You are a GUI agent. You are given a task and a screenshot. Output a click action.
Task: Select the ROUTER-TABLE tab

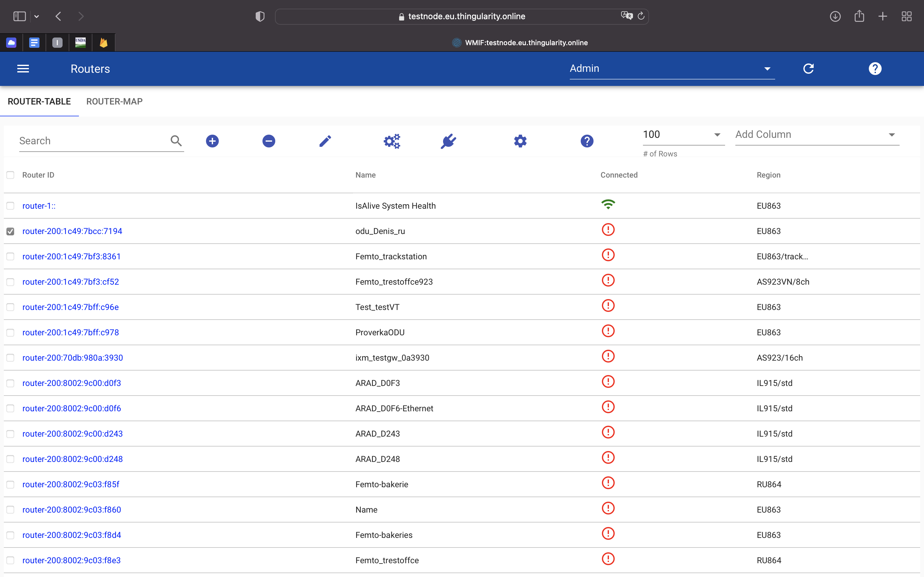click(39, 102)
